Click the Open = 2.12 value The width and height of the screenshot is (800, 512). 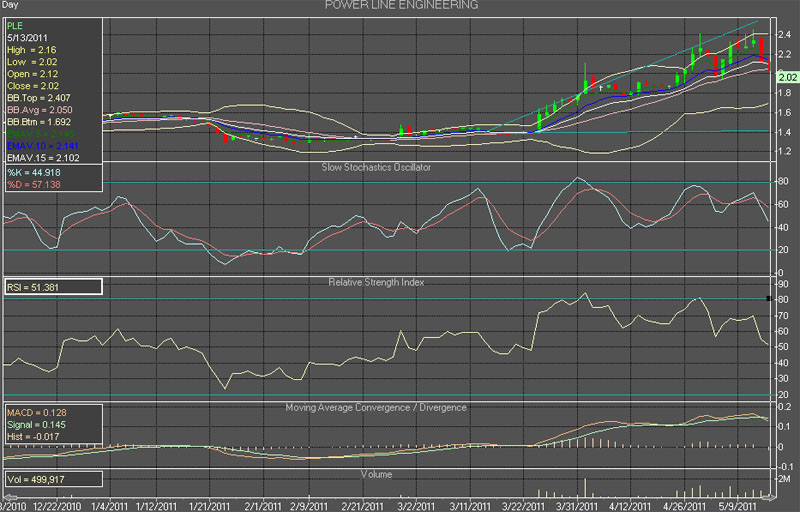tap(33, 74)
